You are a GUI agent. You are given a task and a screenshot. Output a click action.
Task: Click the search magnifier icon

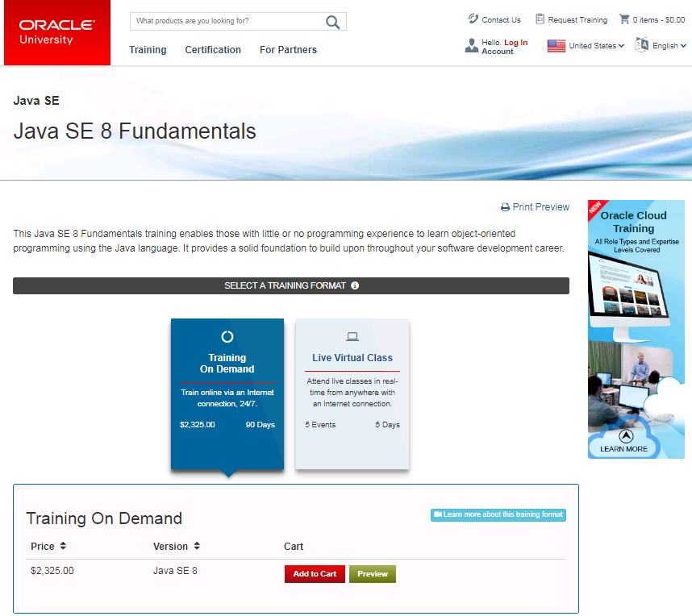coord(333,22)
